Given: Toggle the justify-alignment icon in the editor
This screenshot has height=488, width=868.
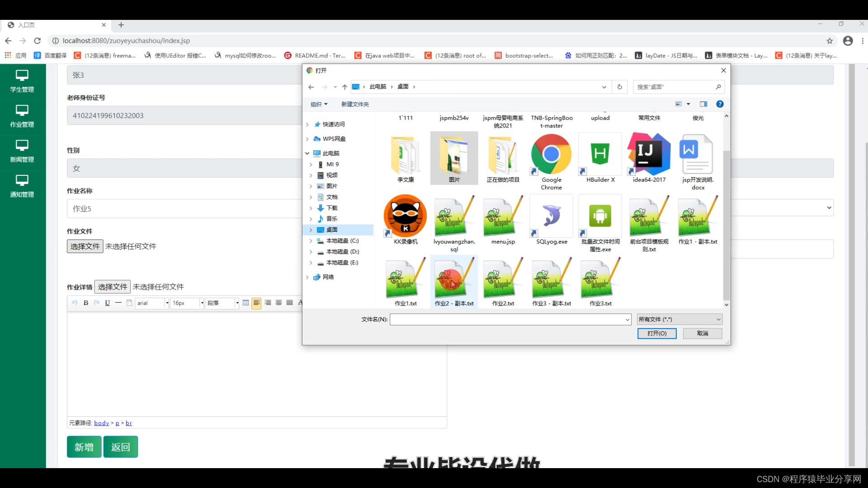Looking at the screenshot, I should (x=290, y=303).
